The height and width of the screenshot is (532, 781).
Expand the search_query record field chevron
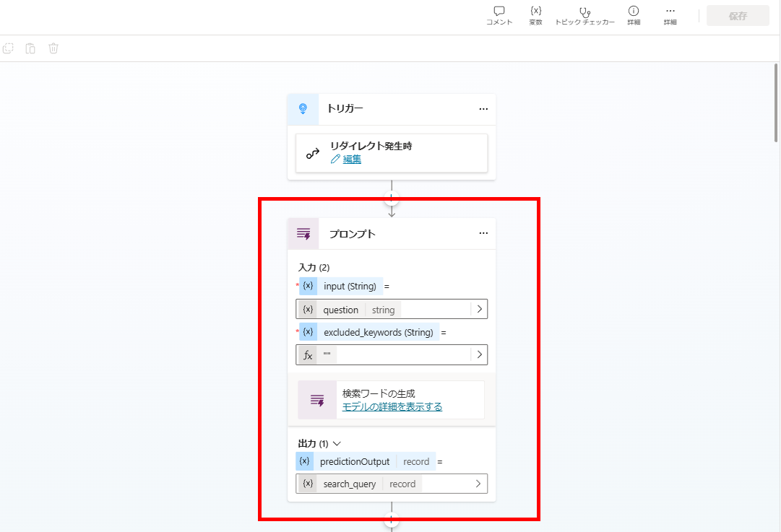479,484
